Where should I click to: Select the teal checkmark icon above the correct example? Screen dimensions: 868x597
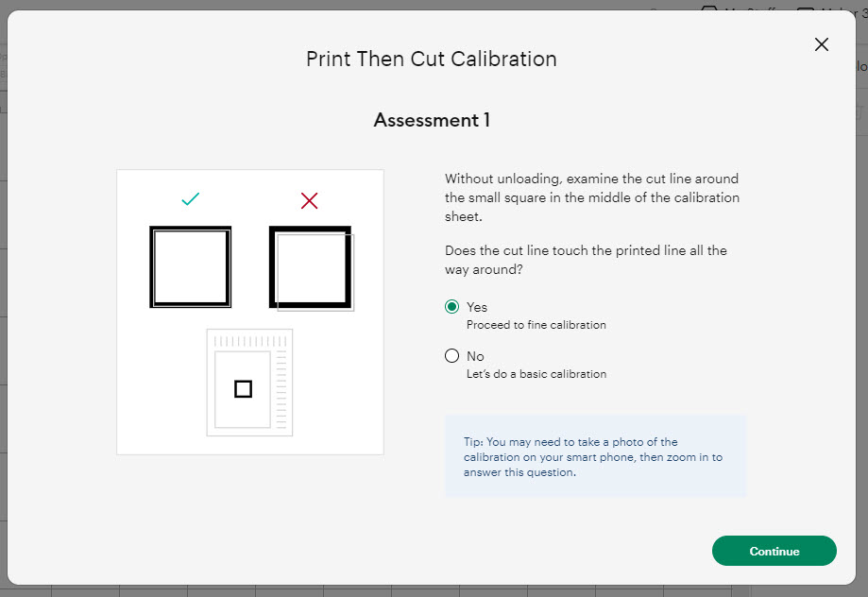tap(190, 199)
